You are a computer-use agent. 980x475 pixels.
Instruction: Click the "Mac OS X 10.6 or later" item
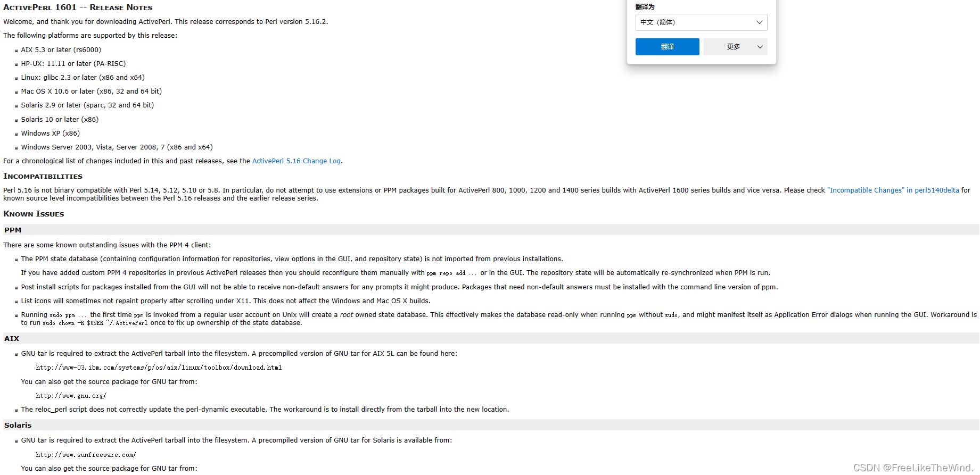91,91
